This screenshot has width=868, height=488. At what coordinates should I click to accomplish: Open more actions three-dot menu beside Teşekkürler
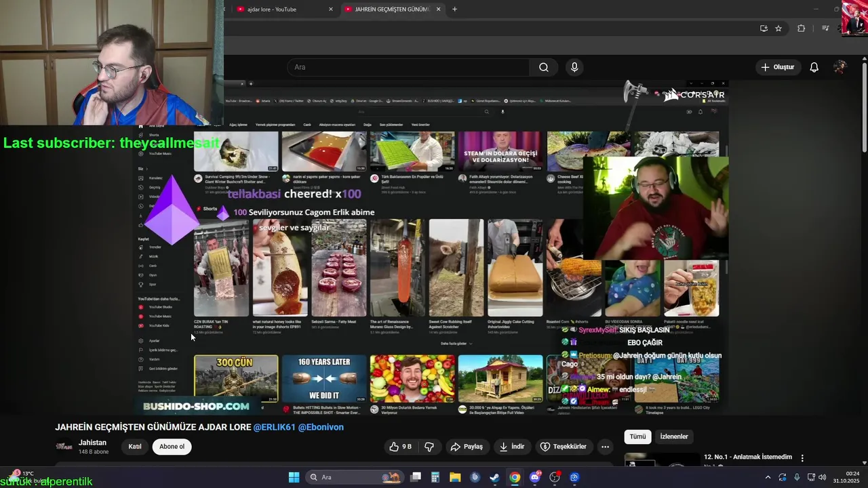coord(605,447)
